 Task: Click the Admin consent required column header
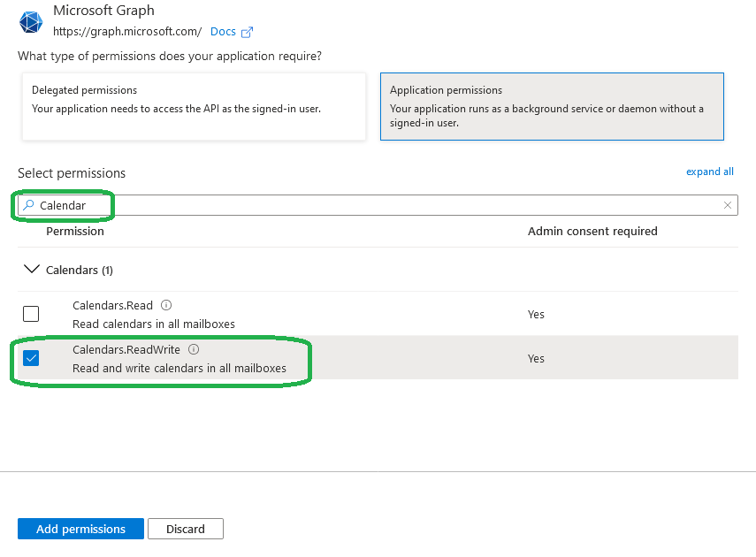592,232
